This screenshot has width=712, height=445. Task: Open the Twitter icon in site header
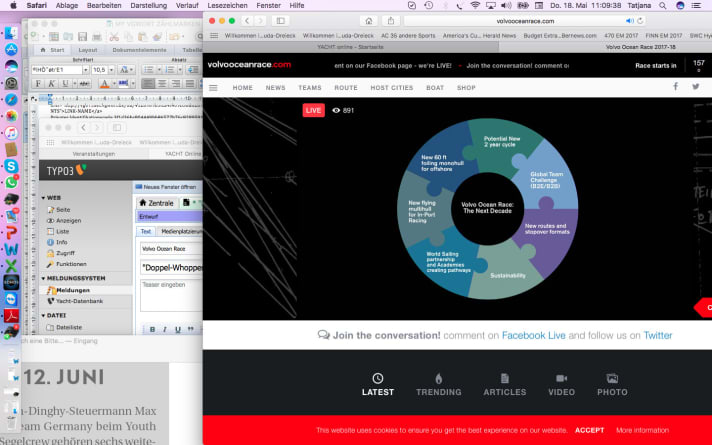pos(696,86)
